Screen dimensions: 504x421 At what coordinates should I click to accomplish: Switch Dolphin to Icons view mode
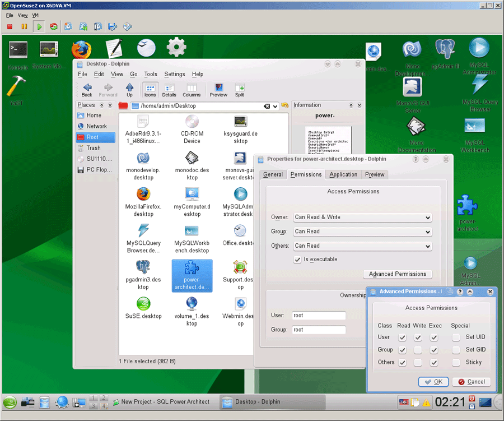point(150,90)
